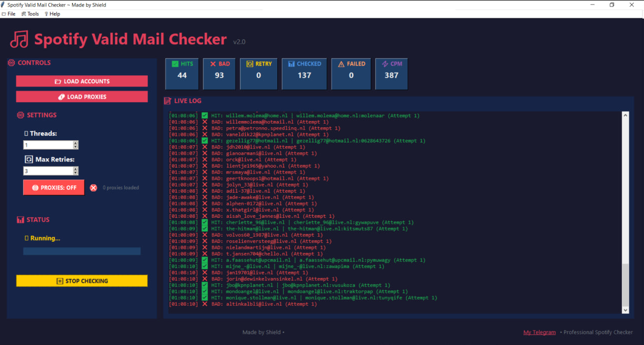
Task: Click the Threads: label
Action: tap(43, 134)
